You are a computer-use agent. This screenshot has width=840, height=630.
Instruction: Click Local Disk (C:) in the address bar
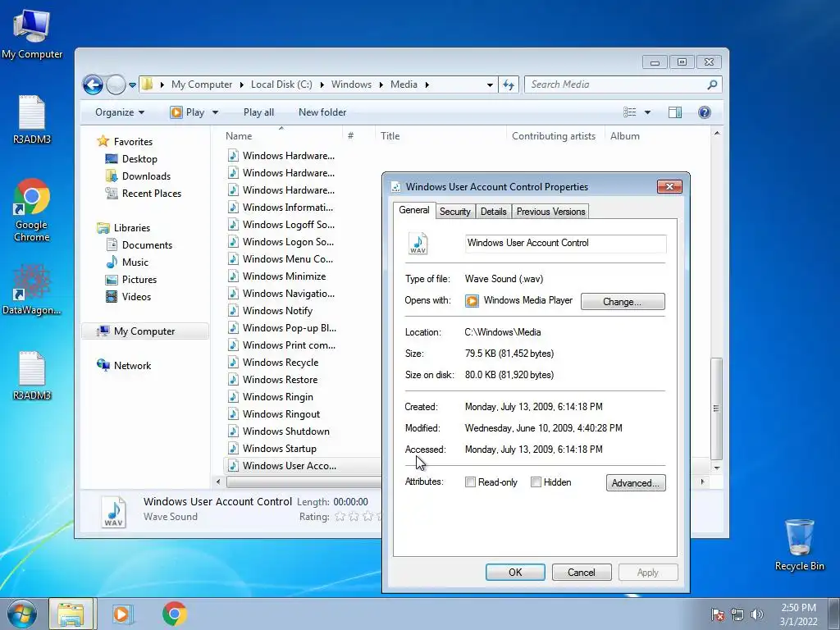(x=281, y=84)
